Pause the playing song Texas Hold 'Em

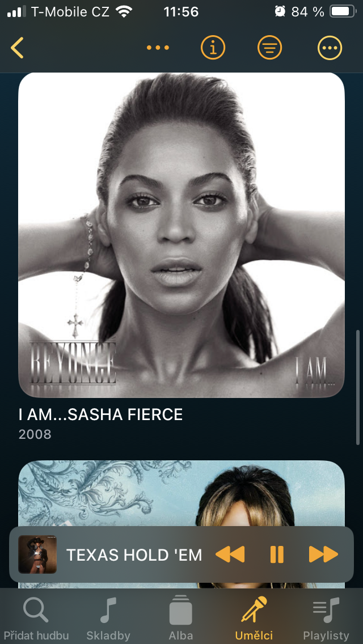click(x=277, y=554)
